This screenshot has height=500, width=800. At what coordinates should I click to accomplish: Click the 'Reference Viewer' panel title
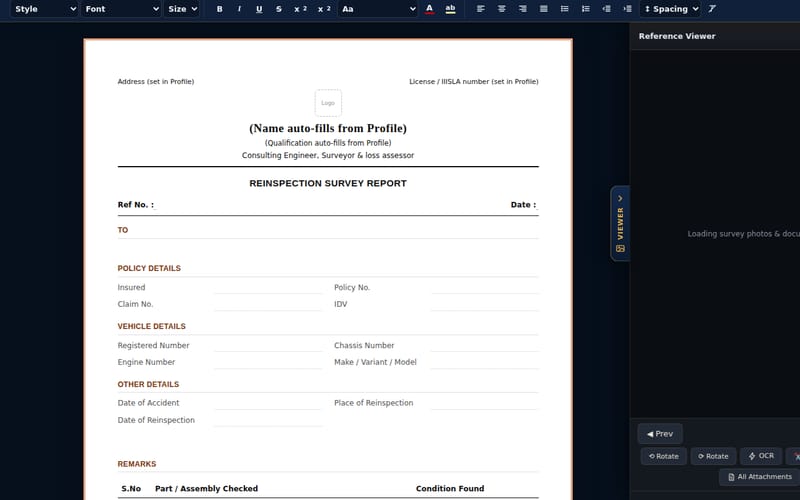(x=677, y=36)
